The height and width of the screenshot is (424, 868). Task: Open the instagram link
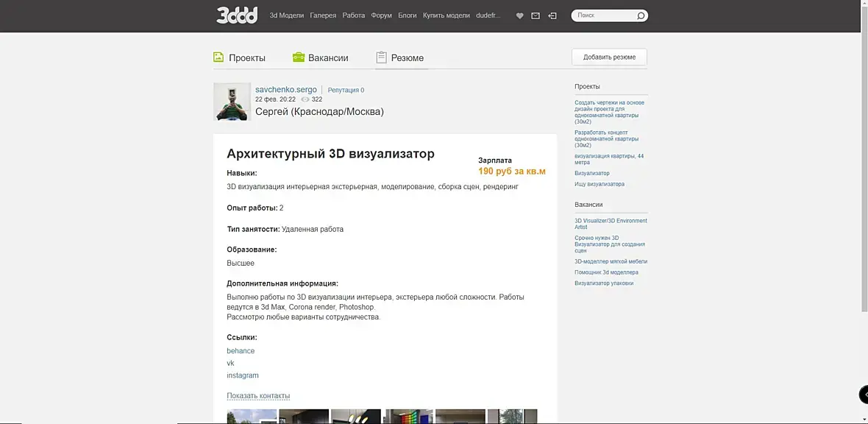click(243, 375)
